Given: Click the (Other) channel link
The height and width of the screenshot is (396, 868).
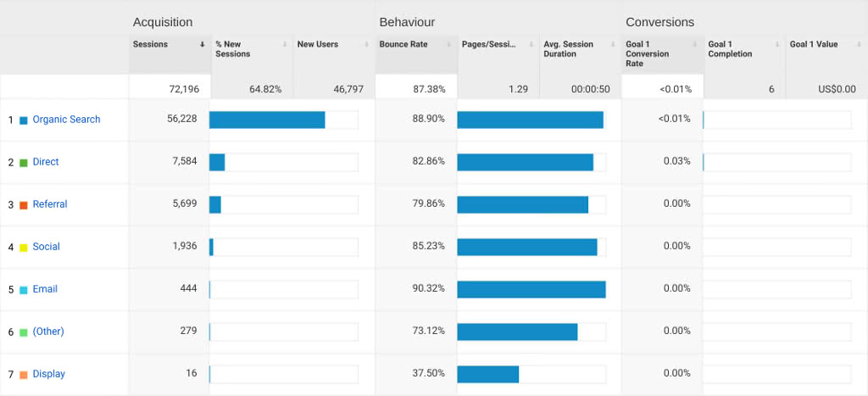Looking at the screenshot, I should (x=48, y=332).
